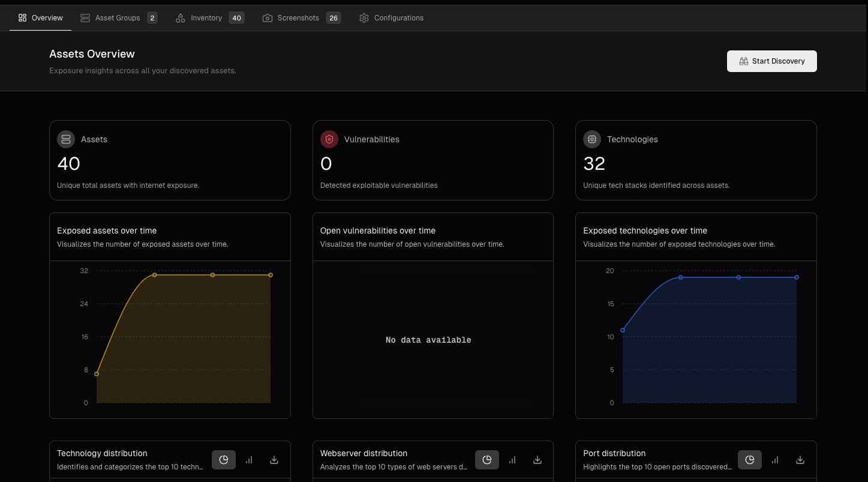Image resolution: width=868 pixels, height=482 pixels.
Task: Click the Assets server icon
Action: coord(66,139)
